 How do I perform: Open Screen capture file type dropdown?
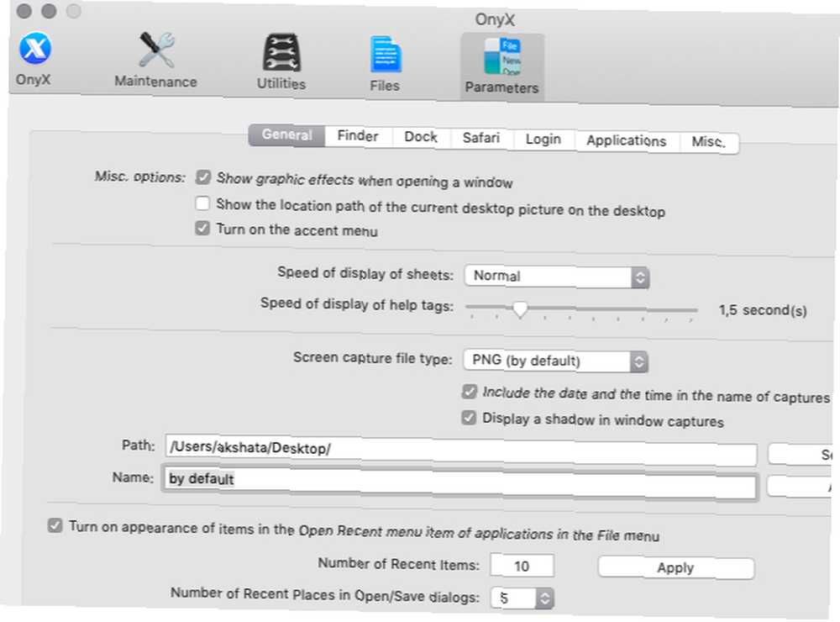point(555,361)
